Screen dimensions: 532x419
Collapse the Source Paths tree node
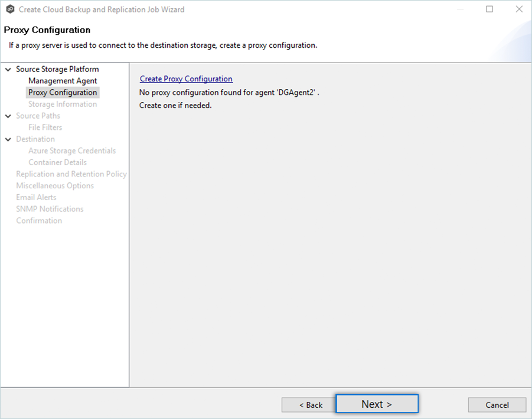point(8,116)
